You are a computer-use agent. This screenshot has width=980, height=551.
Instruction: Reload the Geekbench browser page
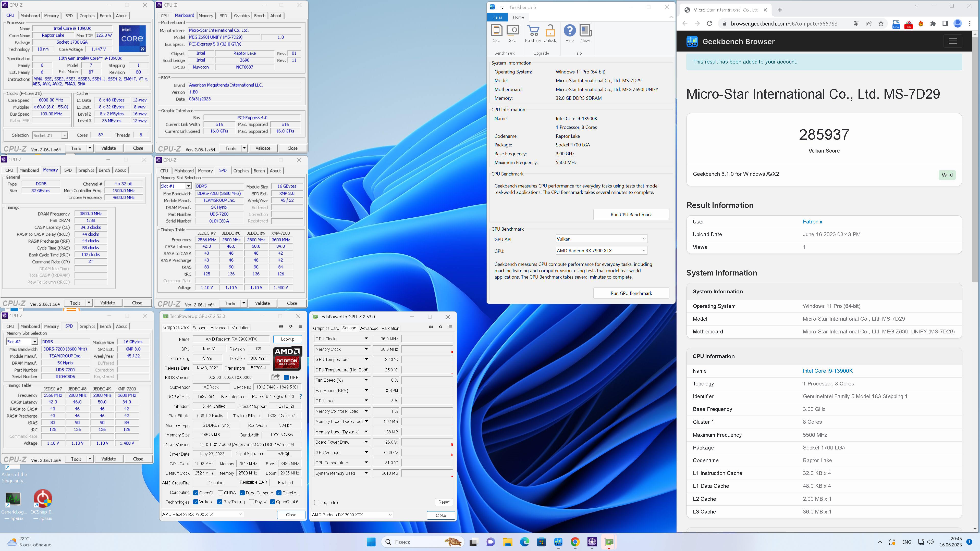point(709,23)
